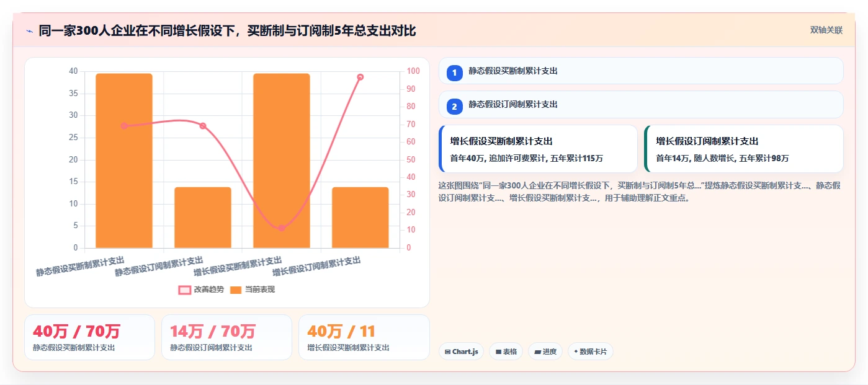Screen dimensions: 868x385
Task: Click the 进度 tag
Action: tap(545, 352)
